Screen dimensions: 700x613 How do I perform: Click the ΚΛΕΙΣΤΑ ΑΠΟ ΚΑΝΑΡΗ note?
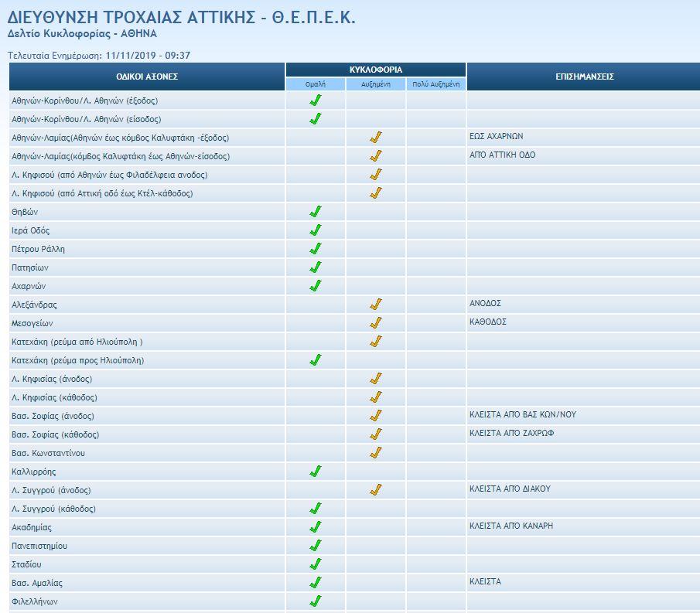510,526
